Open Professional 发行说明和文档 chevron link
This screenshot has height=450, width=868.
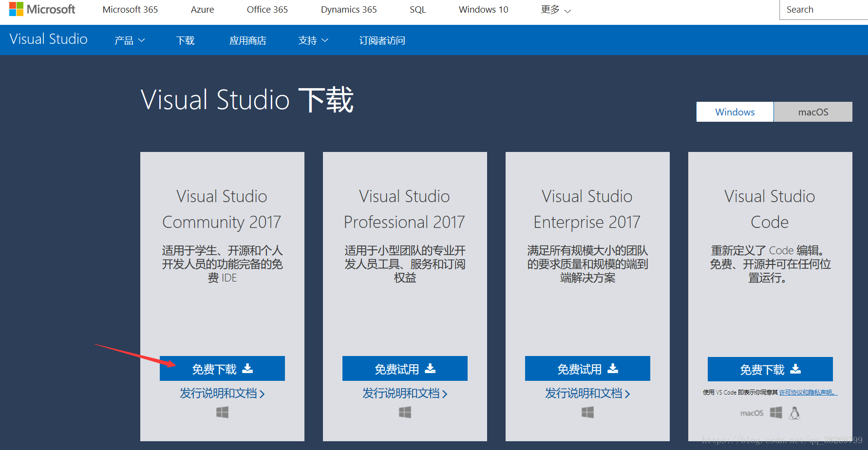point(405,394)
